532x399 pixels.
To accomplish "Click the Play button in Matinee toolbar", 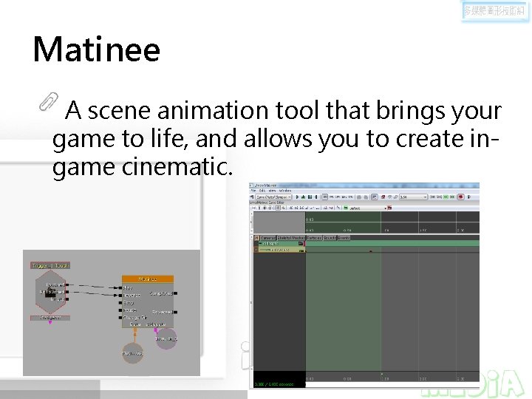I will pyautogui.click(x=297, y=197).
